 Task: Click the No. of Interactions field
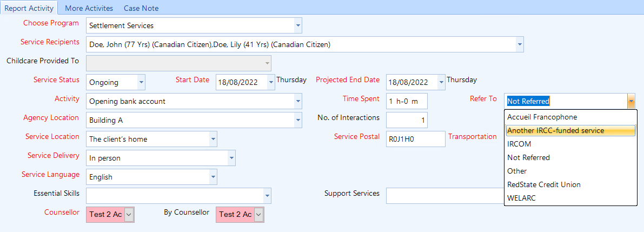point(407,120)
